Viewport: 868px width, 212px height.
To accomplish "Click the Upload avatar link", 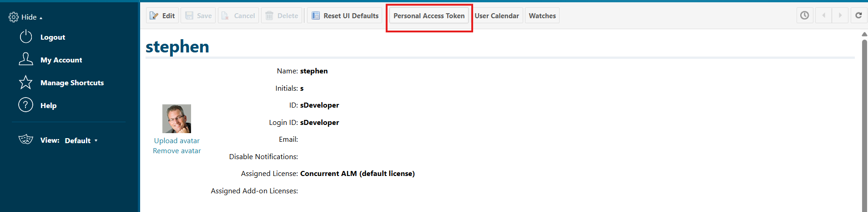I will pyautogui.click(x=177, y=141).
